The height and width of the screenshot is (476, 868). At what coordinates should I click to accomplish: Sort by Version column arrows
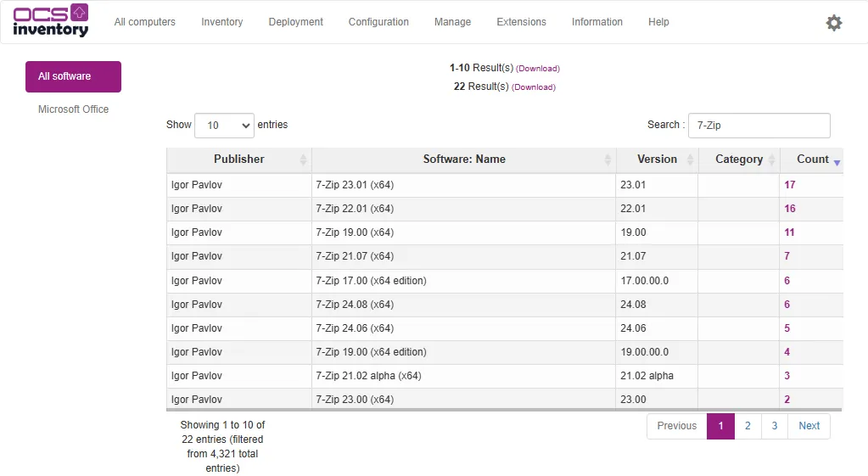point(690,160)
